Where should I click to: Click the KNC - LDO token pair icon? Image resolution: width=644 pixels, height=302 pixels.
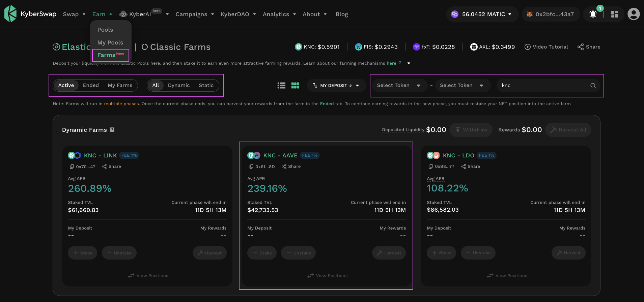433,155
